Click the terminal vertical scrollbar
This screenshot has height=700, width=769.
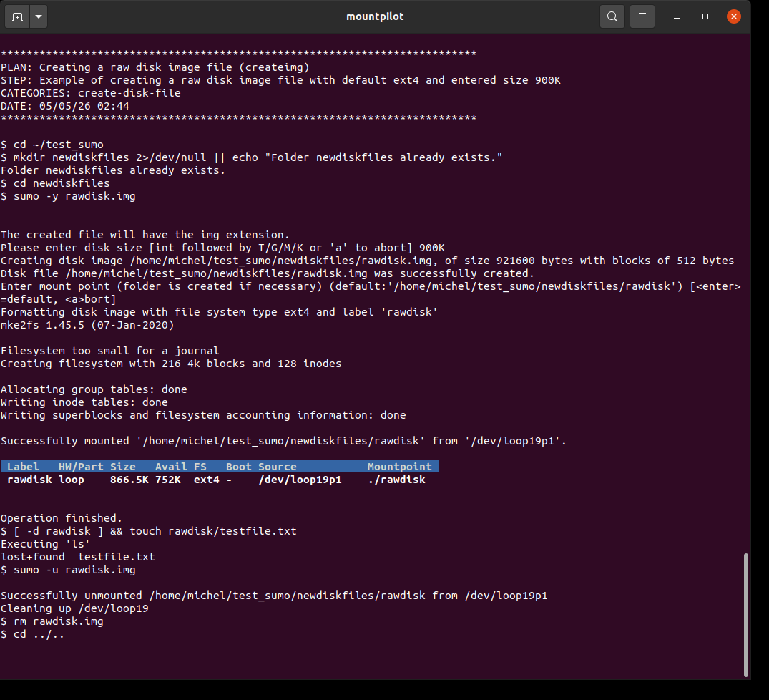[746, 615]
